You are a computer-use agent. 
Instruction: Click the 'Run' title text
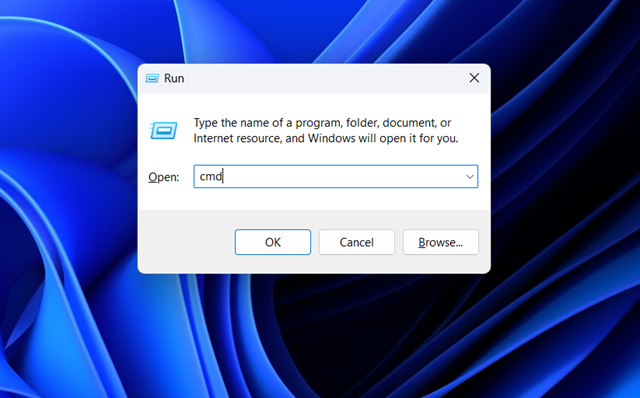[x=174, y=78]
